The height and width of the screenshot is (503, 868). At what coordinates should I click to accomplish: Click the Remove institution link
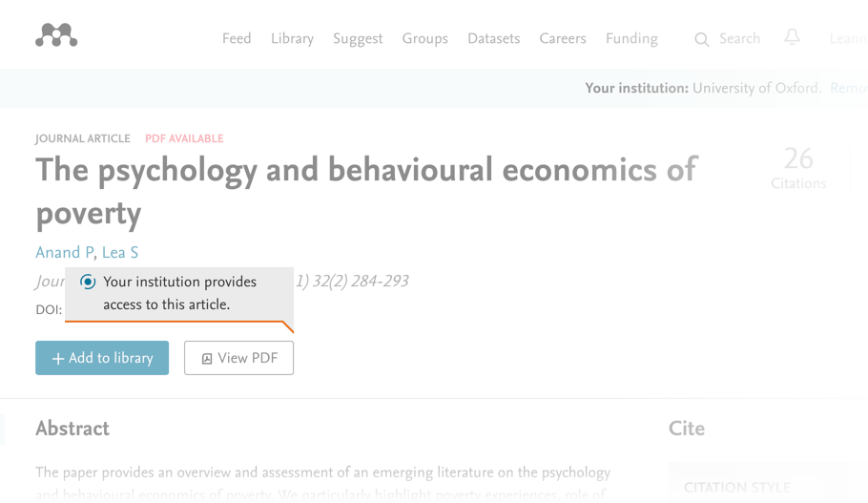click(848, 89)
